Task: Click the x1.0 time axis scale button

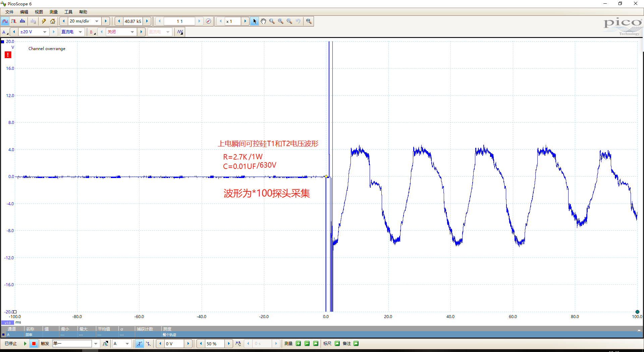Action: [7, 322]
